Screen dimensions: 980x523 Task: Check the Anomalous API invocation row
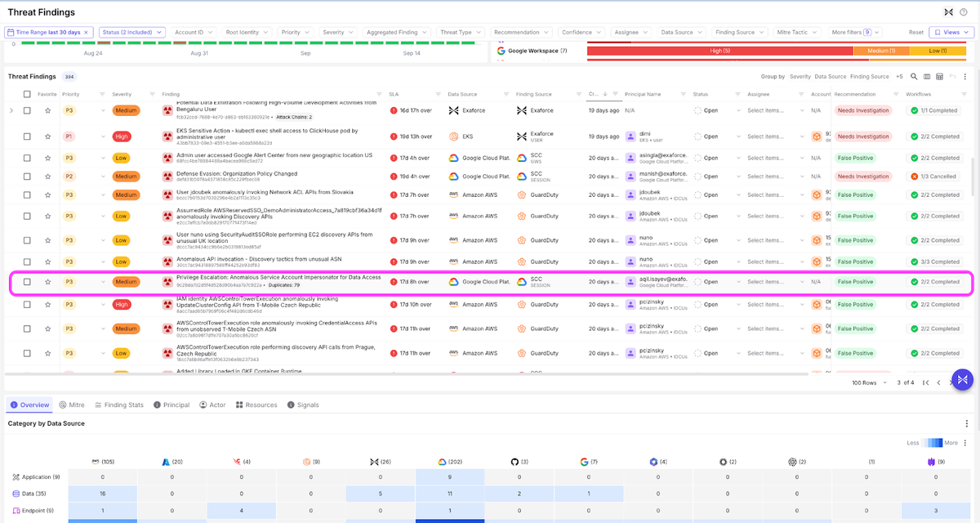[27, 261]
